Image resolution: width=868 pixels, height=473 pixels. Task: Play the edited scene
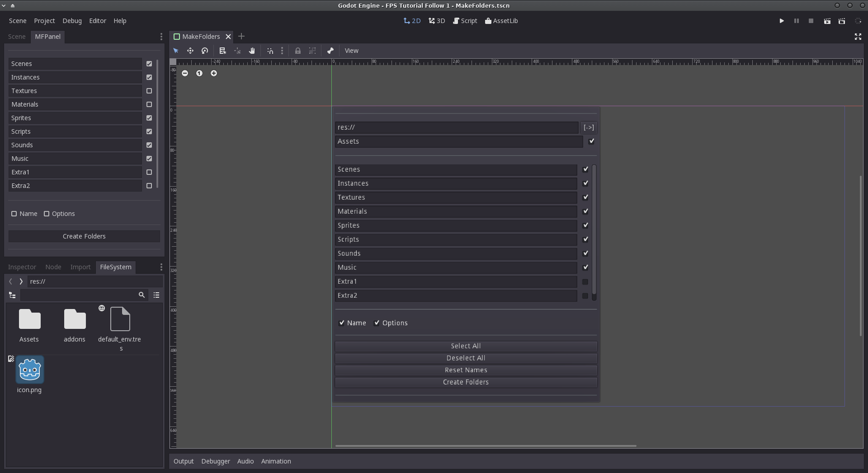click(x=827, y=21)
